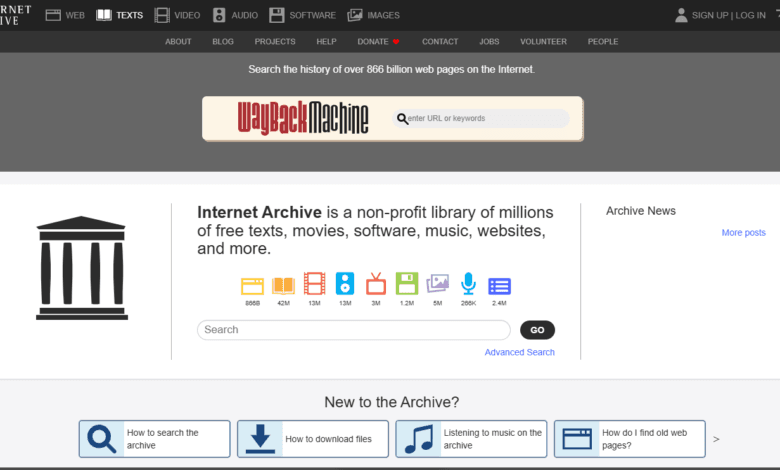Open the Help menu item
This screenshot has height=470, width=780.
[326, 42]
